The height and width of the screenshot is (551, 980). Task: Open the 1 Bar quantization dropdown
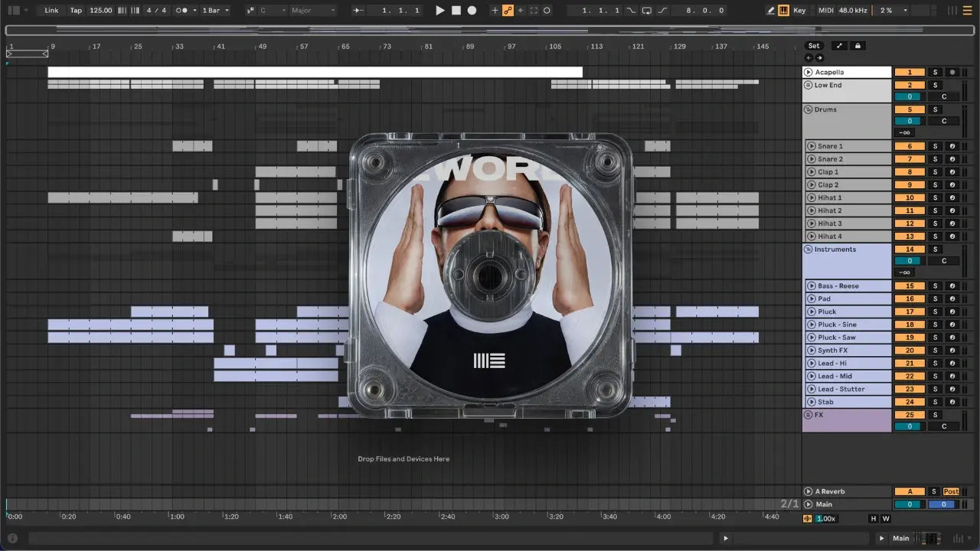tap(215, 11)
